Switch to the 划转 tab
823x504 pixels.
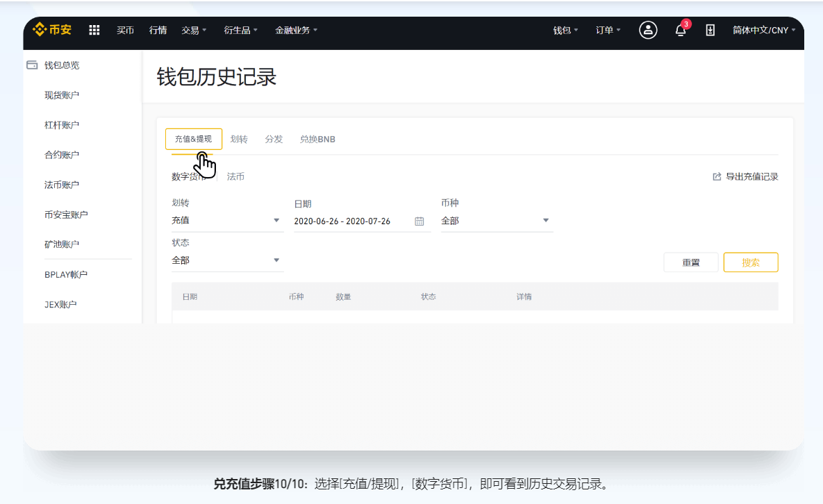[239, 139]
